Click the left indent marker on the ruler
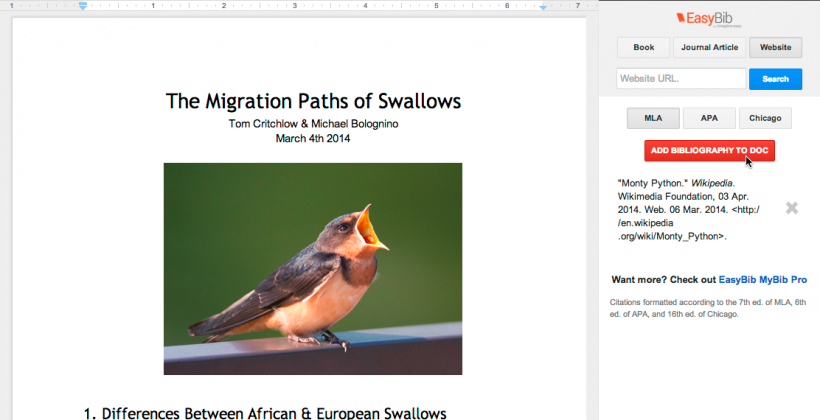This screenshot has width=820, height=420. pos(82,7)
